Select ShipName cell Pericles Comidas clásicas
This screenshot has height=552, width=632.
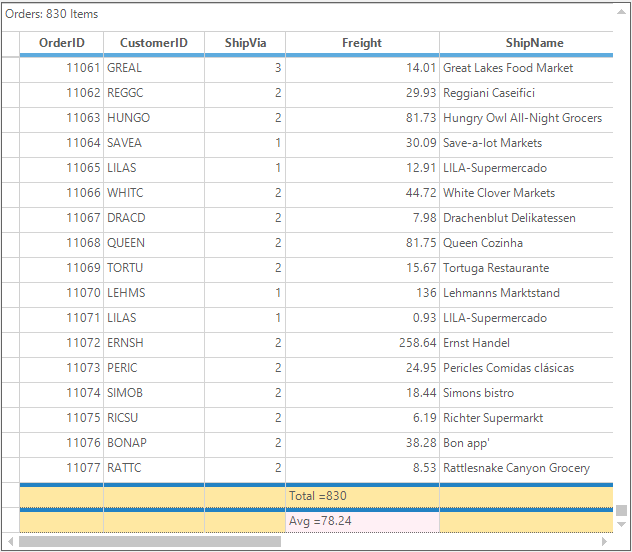click(526, 370)
